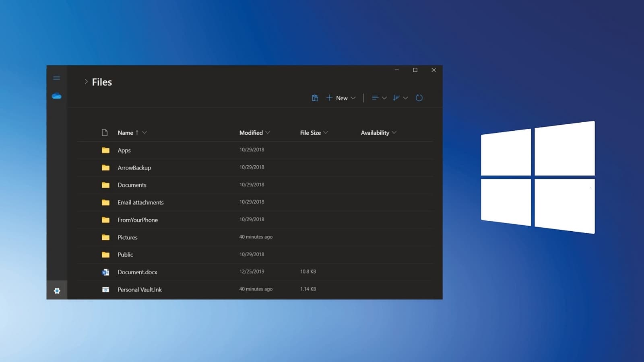Click the Apps row 10/29/2018 date
The width and height of the screenshot is (644, 362).
tap(252, 150)
